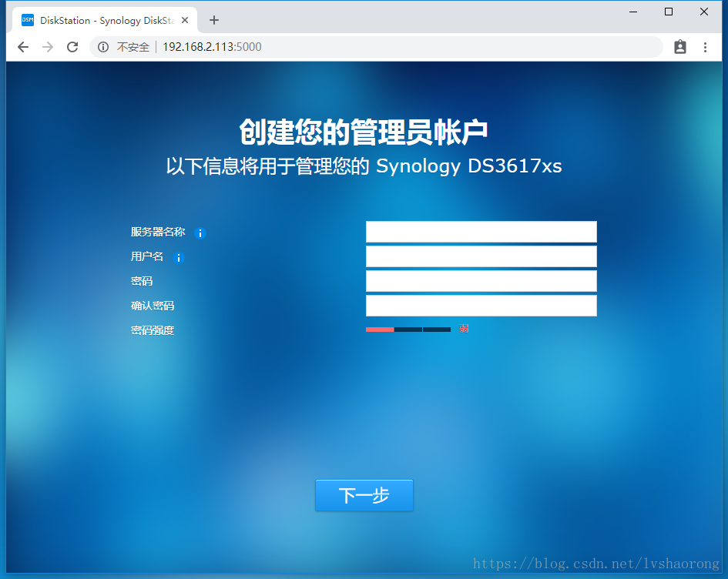Open the site info icon beside 不安全
The image size is (728, 579).
103,47
